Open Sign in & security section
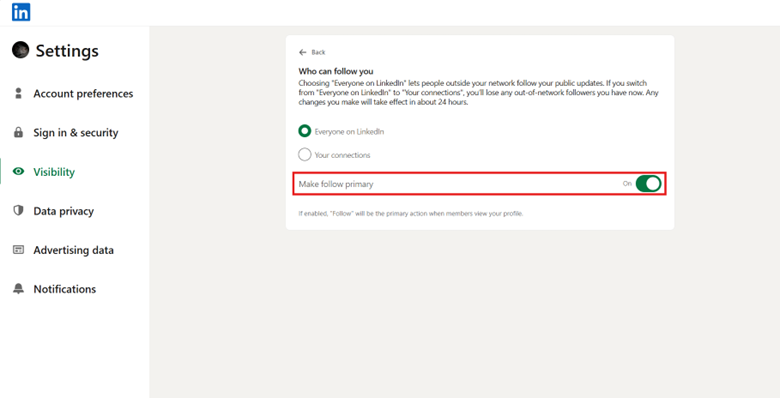The width and height of the screenshot is (780, 398). point(76,133)
